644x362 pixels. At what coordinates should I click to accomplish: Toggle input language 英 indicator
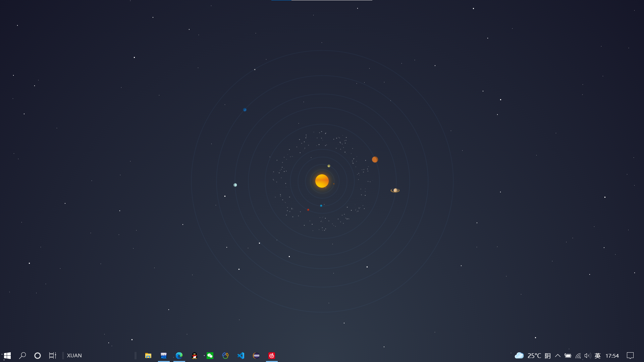pyautogui.click(x=597, y=356)
